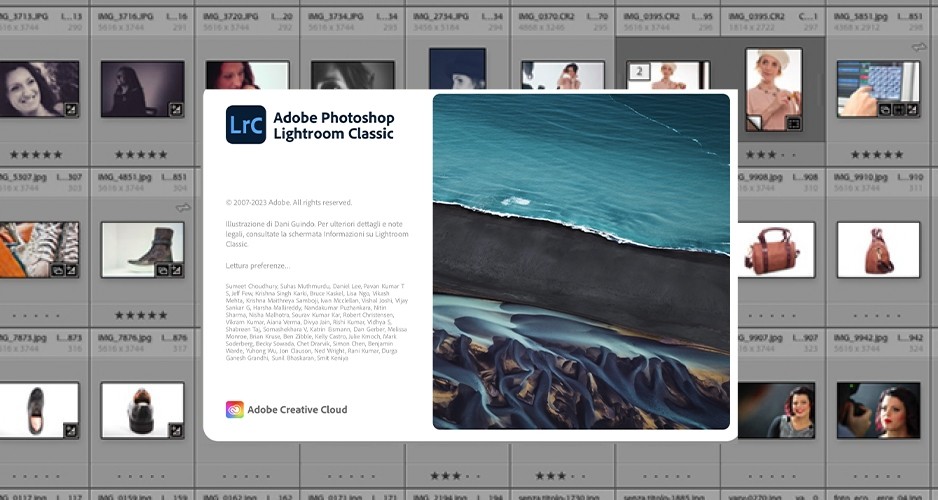938x500 pixels.
Task: Click the develop adjustments badge on IMG_5851.jpg
Action: pos(912,109)
